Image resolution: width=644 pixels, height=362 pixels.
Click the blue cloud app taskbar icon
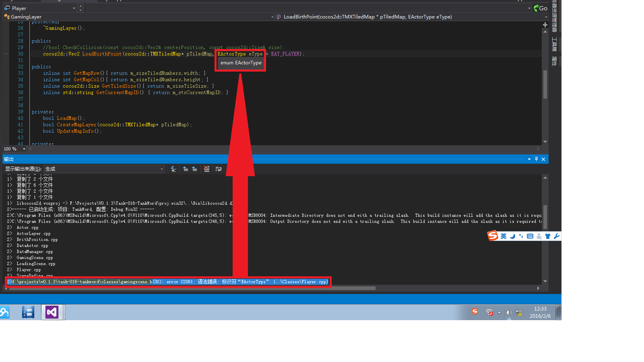click(4, 312)
